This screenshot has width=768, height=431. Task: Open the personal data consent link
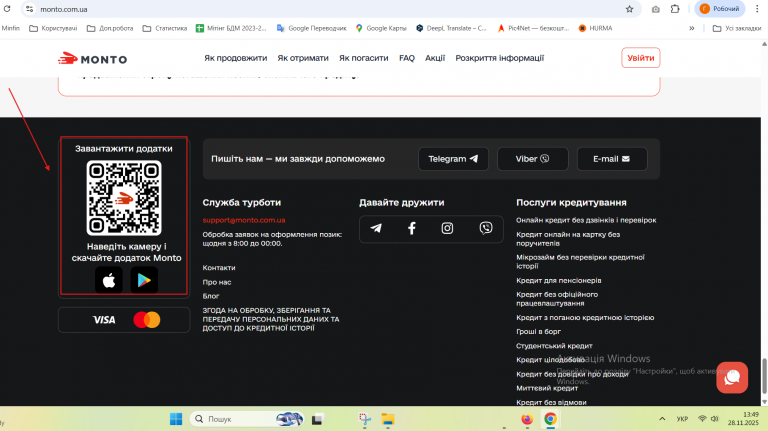(271, 319)
